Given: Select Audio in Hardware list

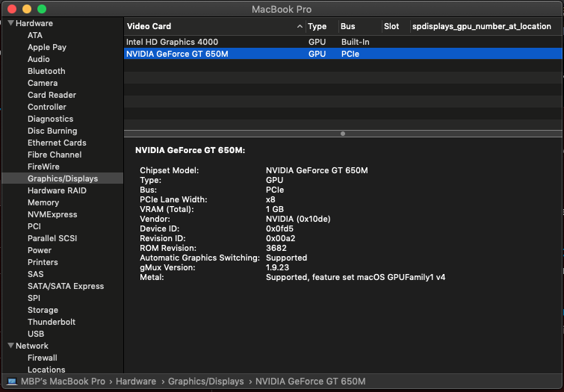Looking at the screenshot, I should 39,59.
